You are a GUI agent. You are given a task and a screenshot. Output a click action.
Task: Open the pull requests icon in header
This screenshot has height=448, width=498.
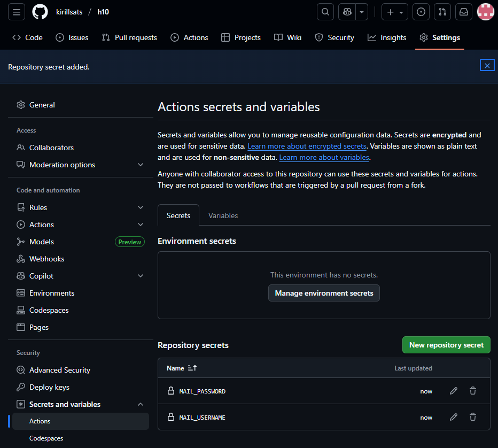pos(442,12)
